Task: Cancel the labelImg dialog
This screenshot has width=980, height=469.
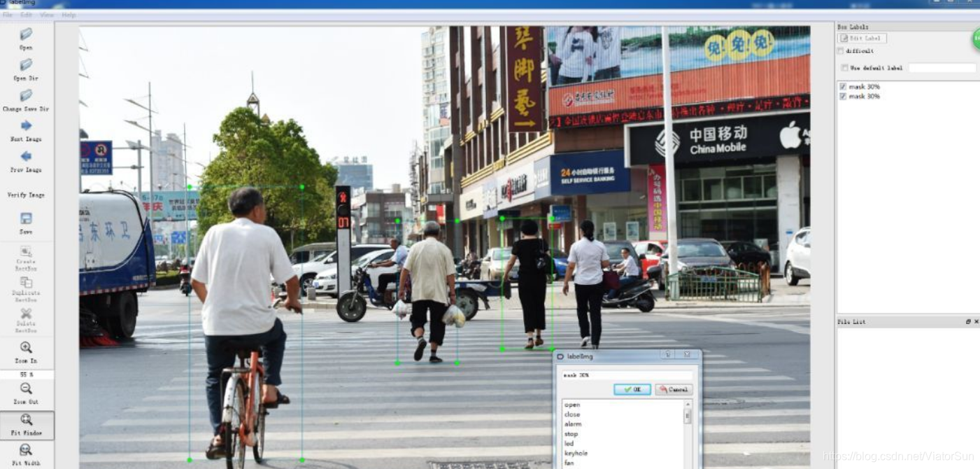Action: click(x=674, y=389)
